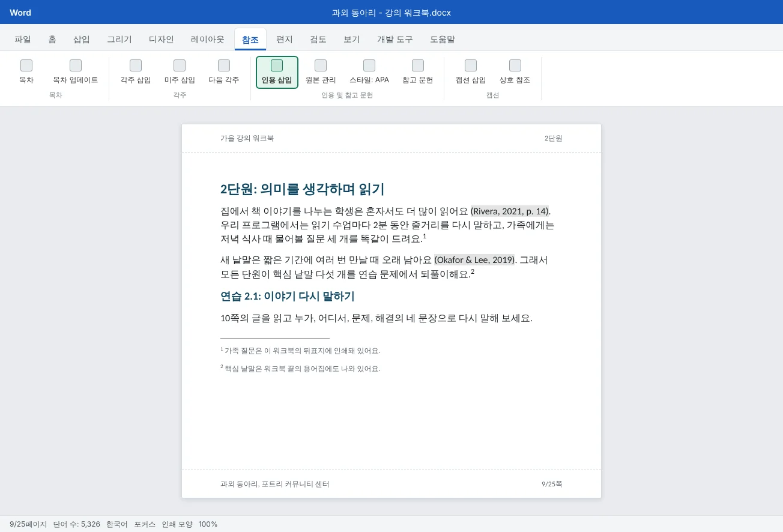
Task: Click the 목차 (table of contents) icon
Action: pos(26,65)
